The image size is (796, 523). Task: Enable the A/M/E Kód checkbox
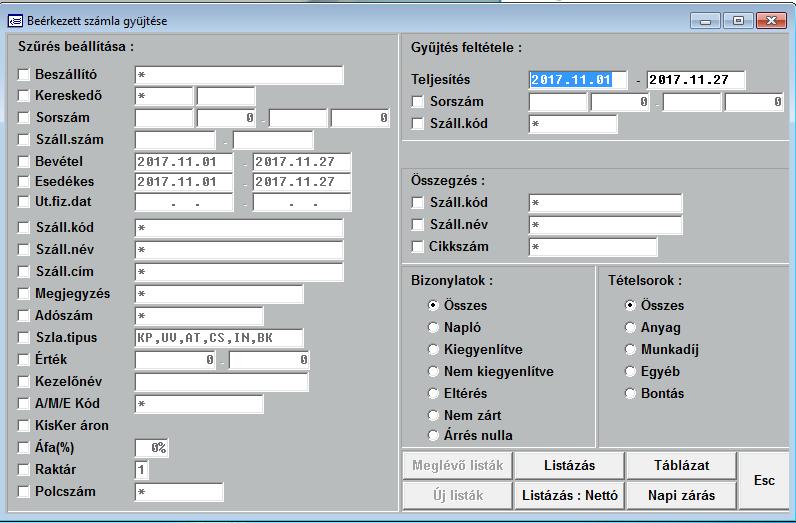coord(24,403)
